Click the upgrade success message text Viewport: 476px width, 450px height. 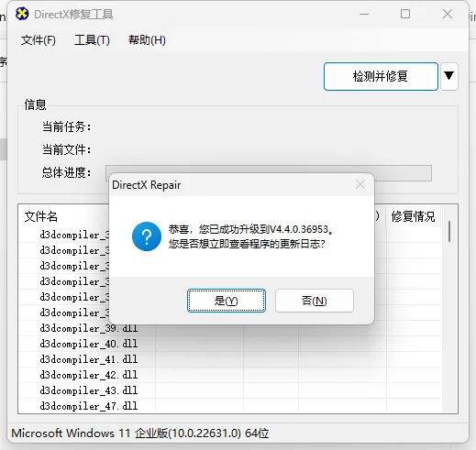250,229
